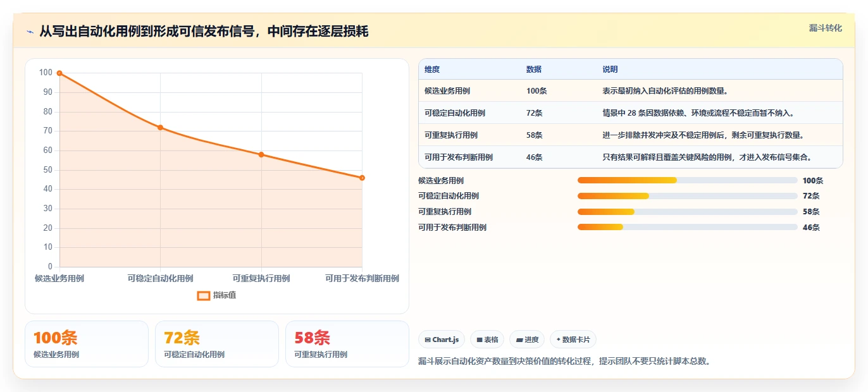This screenshot has width=868, height=392.
Task: Click the 表格 tag
Action: click(487, 340)
